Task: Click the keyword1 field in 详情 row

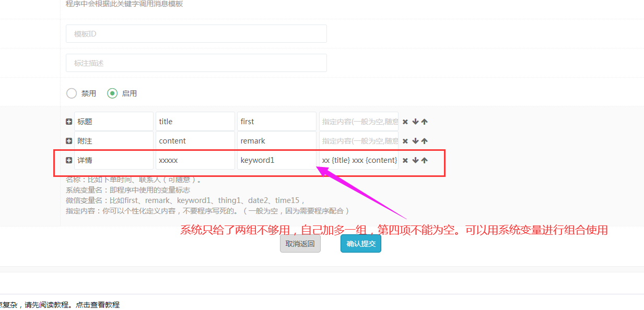Action: coord(276,160)
